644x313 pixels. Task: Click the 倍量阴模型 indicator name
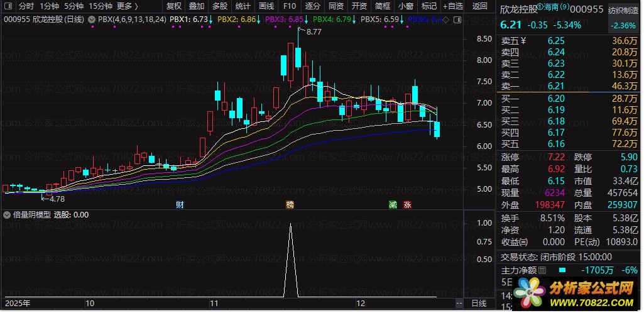[x=32, y=214]
